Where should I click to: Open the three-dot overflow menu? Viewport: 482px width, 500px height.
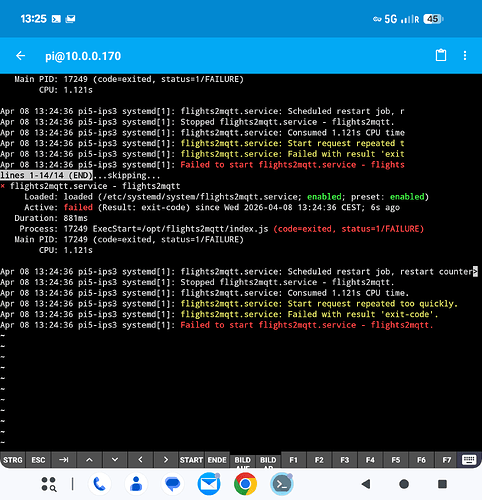465,56
